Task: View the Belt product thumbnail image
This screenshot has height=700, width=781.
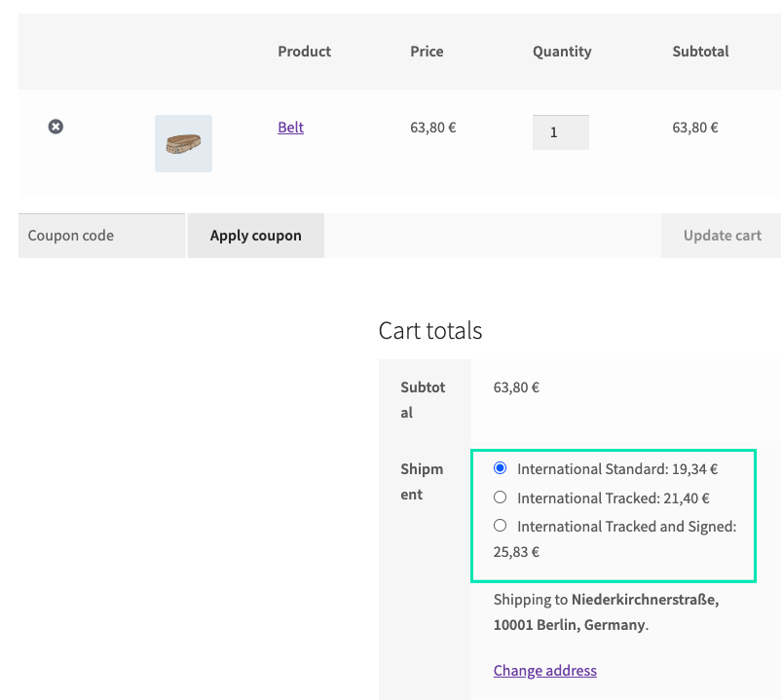Action: pos(183,143)
